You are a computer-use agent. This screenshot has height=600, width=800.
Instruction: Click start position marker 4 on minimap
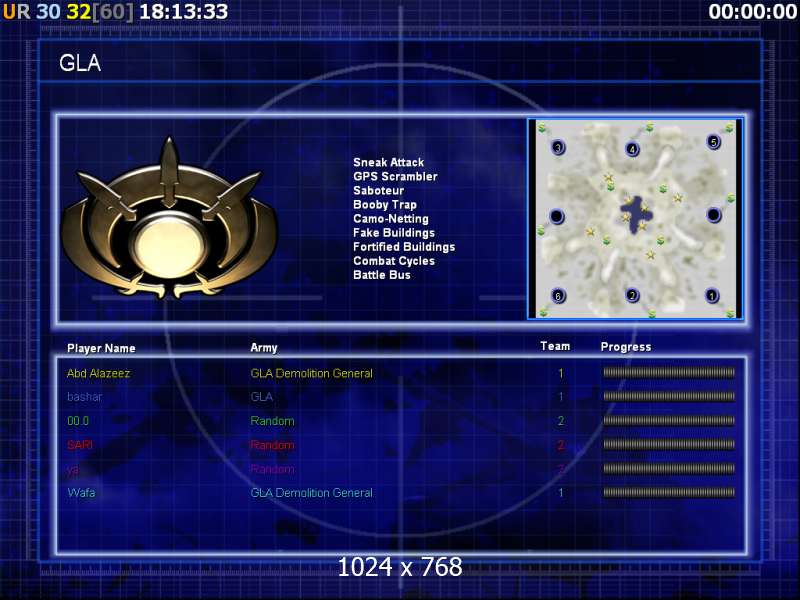[633, 149]
